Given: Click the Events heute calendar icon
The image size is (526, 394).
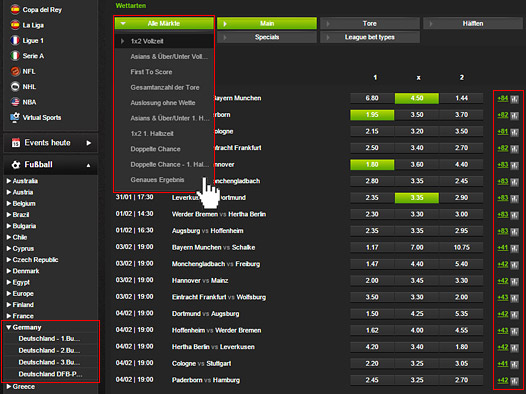Looking at the screenshot, I should [x=15, y=143].
